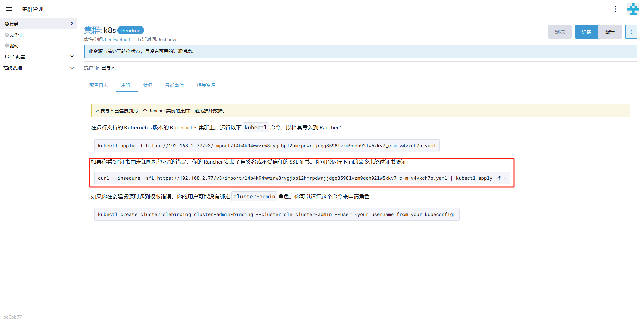This screenshot has width=644, height=323.
Task: Open the 最近事件 tab
Action: point(174,85)
